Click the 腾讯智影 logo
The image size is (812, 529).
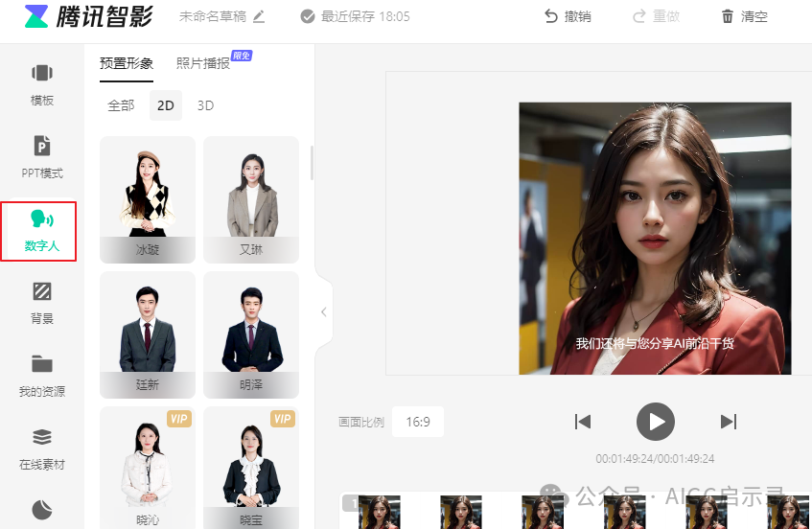(x=88, y=16)
